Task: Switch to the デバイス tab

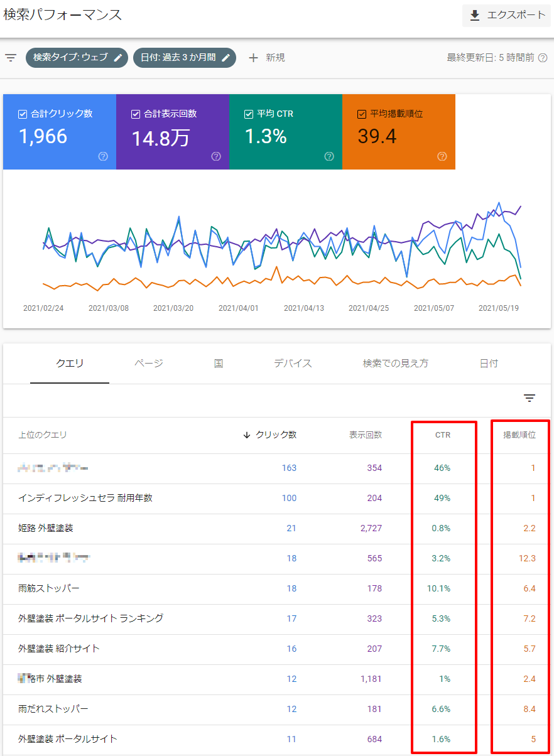Action: coord(293,364)
